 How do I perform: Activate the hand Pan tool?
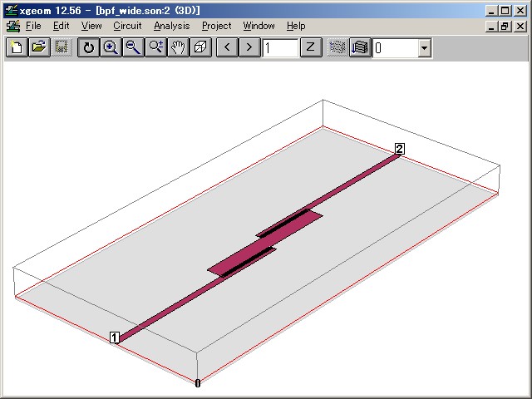pos(178,47)
